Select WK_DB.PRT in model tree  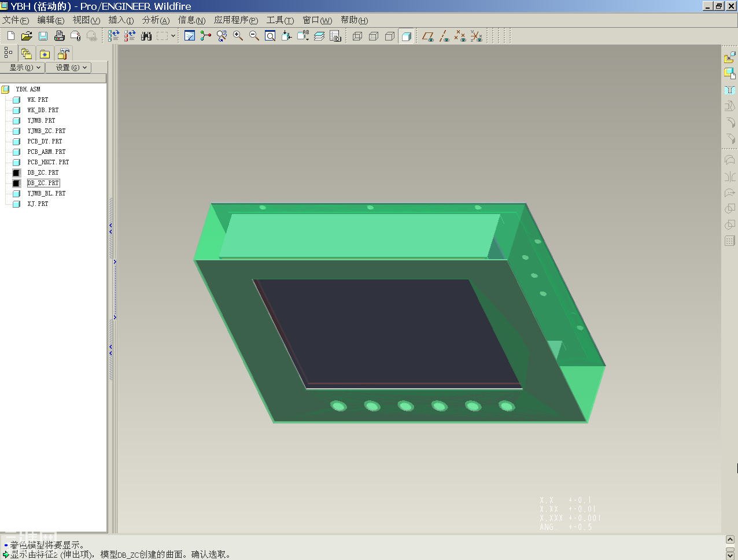click(x=43, y=110)
